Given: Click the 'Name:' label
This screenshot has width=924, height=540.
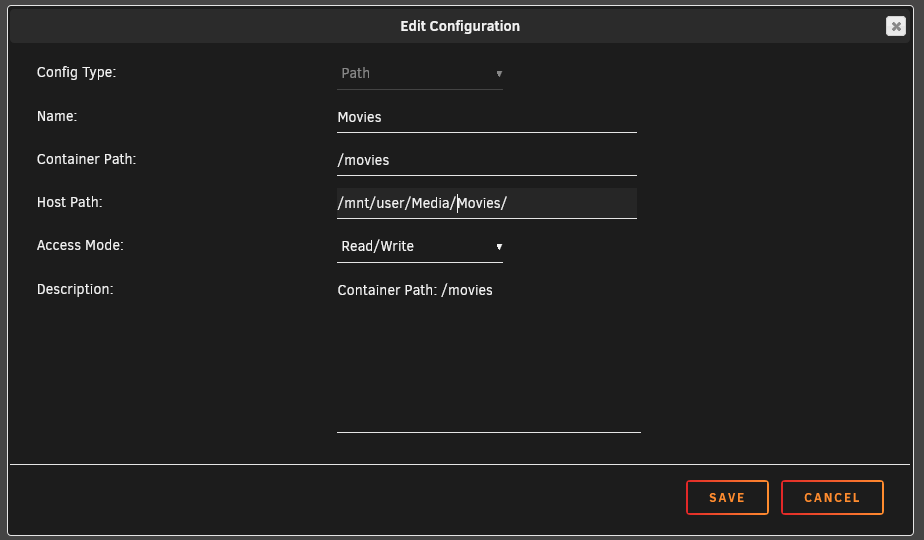Looking at the screenshot, I should pyautogui.click(x=57, y=116).
